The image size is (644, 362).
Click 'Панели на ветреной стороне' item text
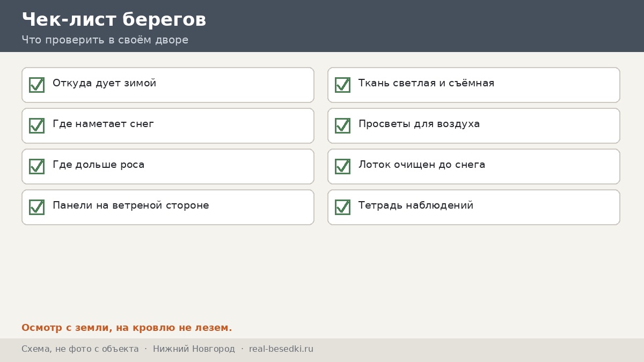click(130, 206)
